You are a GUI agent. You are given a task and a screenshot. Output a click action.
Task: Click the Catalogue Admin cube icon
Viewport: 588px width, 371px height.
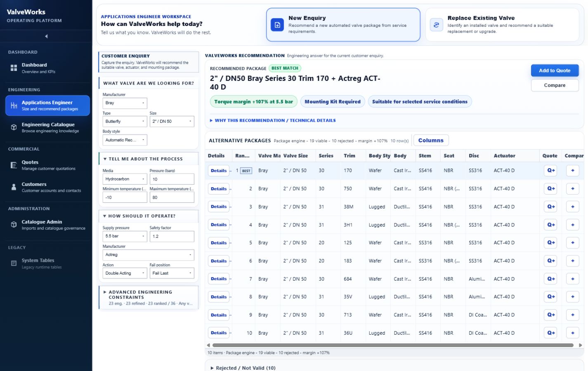tap(14, 225)
